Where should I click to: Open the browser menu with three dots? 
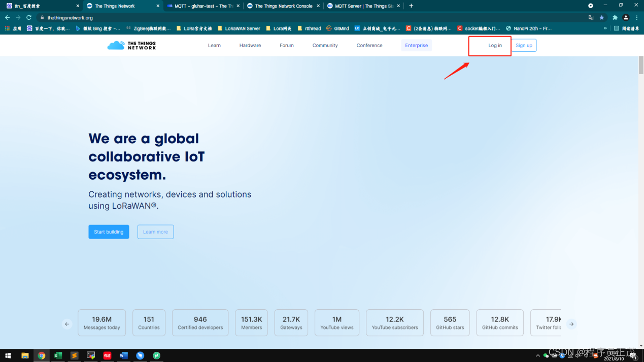[x=636, y=17]
